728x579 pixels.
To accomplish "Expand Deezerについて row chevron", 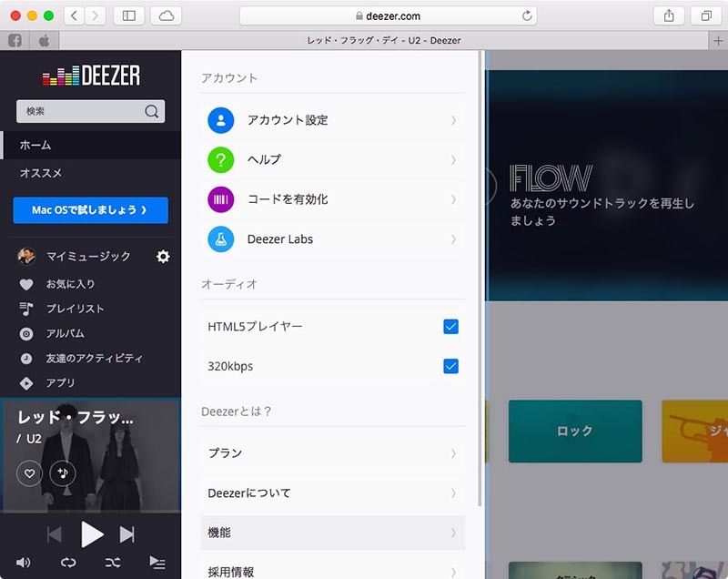I will 453,493.
